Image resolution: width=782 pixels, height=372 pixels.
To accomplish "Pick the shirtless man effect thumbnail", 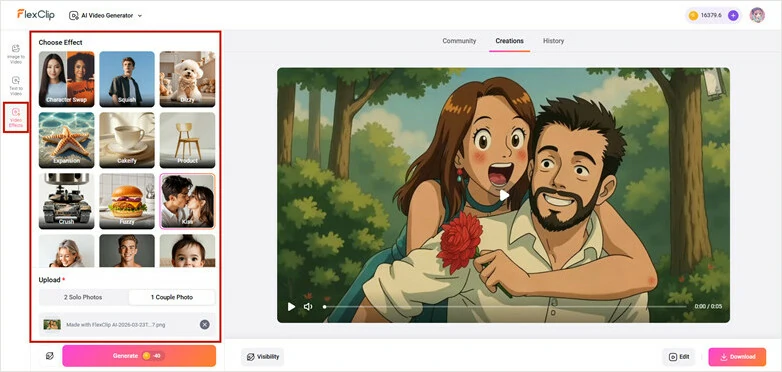I will (x=127, y=251).
